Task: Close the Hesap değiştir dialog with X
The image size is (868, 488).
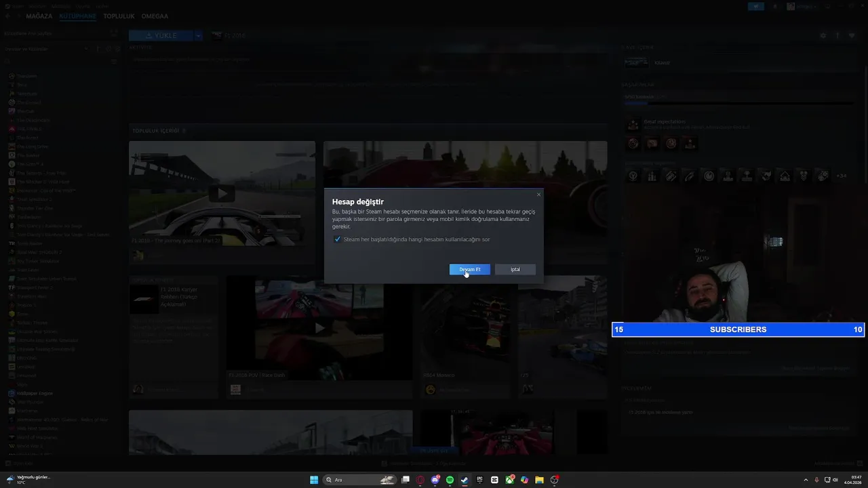Action: (x=539, y=195)
